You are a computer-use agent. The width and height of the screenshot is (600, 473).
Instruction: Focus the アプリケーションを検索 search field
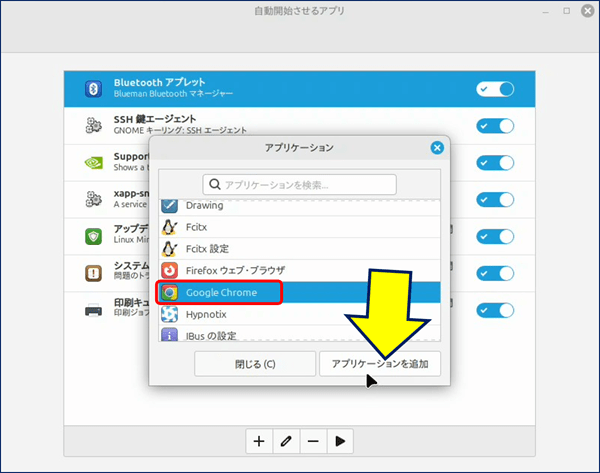300,184
